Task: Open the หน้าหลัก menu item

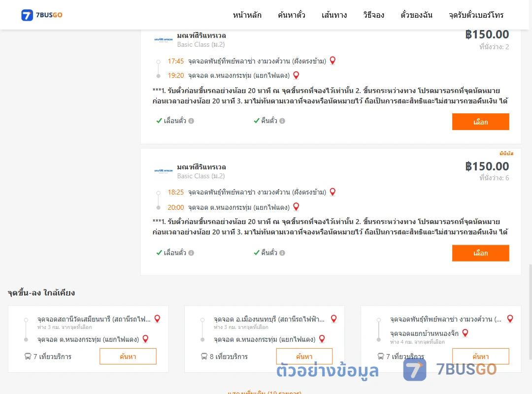Action: tap(247, 15)
